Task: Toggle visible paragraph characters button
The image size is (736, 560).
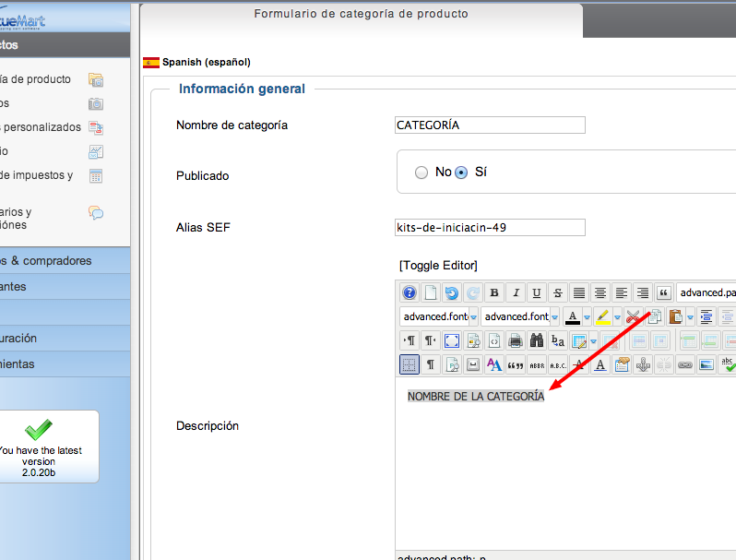Action: click(431, 364)
